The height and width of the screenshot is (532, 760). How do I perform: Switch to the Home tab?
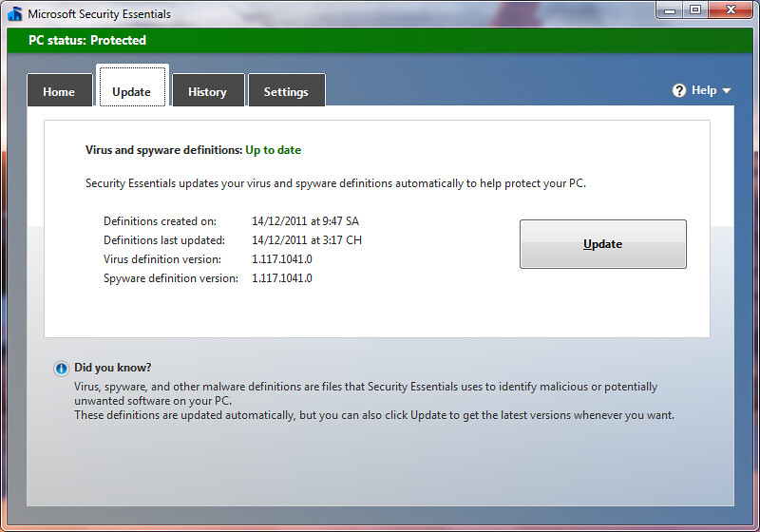(x=59, y=90)
